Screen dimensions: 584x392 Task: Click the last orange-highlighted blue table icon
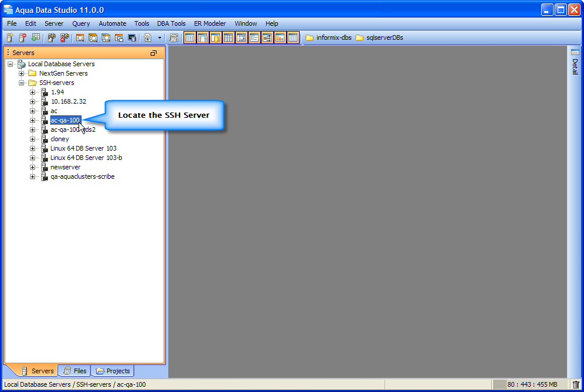click(x=293, y=38)
